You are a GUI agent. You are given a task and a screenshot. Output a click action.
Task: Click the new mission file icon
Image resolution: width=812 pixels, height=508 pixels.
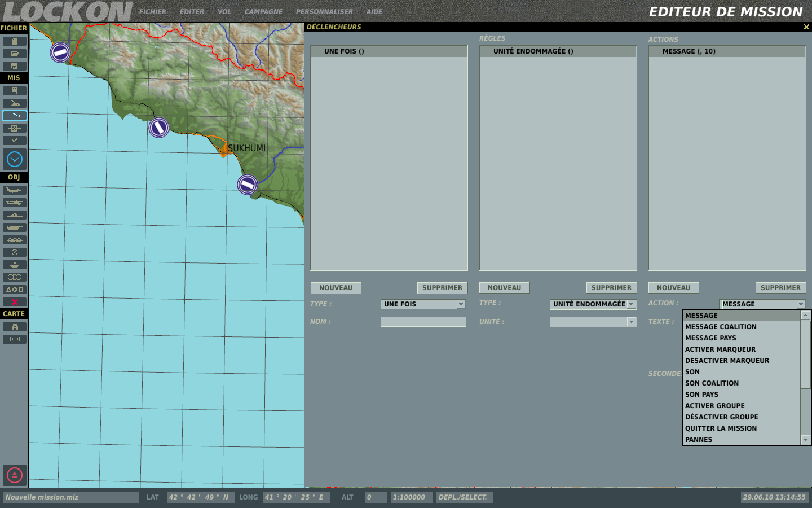click(15, 41)
